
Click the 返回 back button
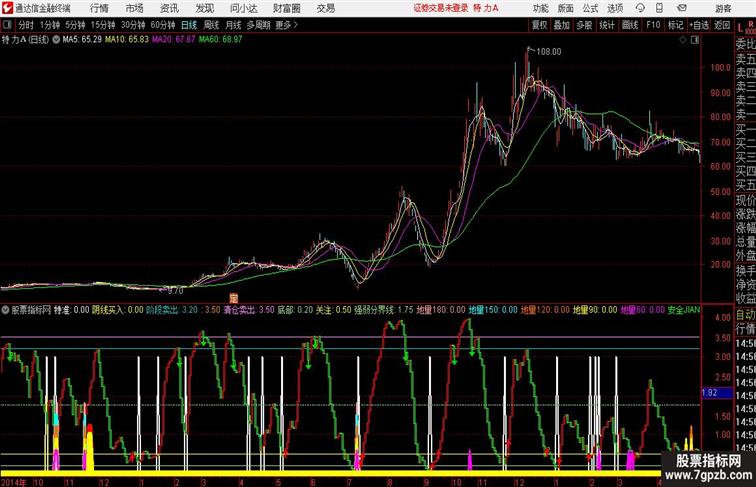point(722,25)
